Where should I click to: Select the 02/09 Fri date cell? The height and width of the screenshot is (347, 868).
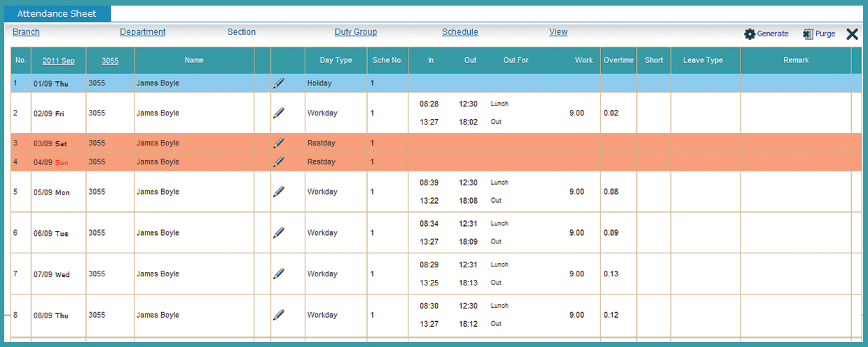pos(59,113)
